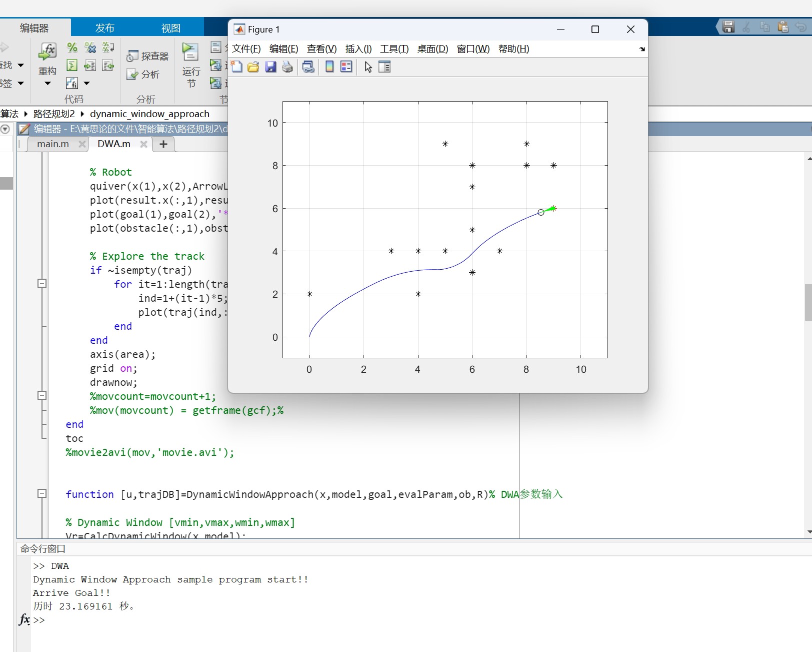Click the Wrap comments icon
This screenshot has width=812, height=652.
point(108,48)
